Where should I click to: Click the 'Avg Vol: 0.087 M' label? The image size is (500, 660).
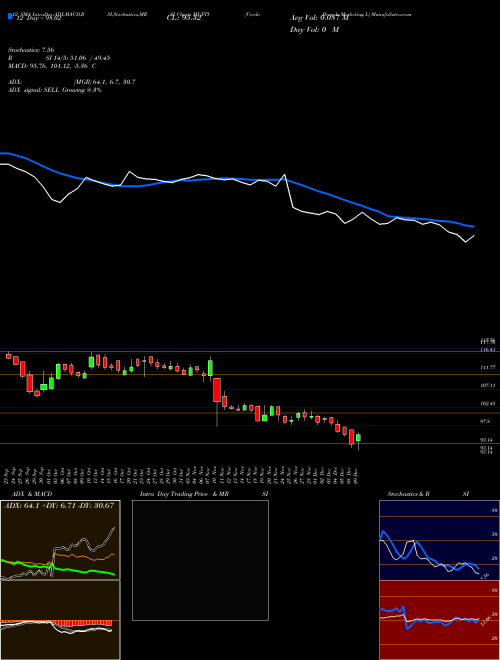[319, 18]
